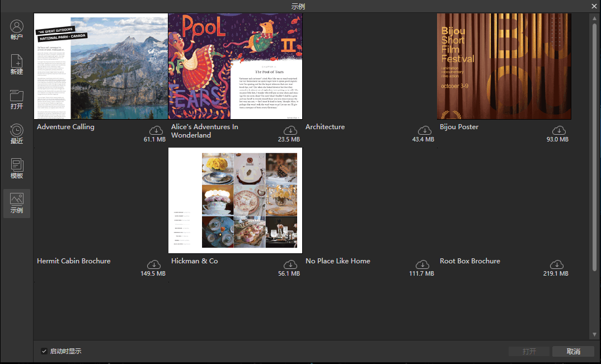Select 新建 new document in sidebar
Viewport: 601px width, 364px height.
pyautogui.click(x=17, y=65)
